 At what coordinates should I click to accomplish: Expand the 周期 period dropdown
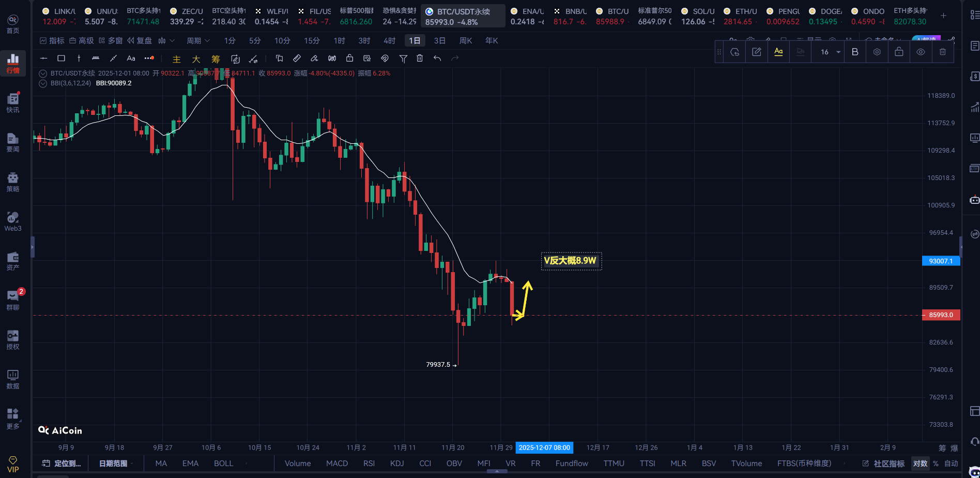[x=198, y=40]
